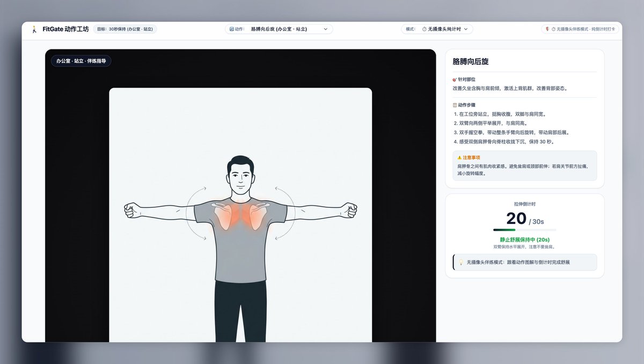Click the arm rotation exercise illustration
Viewport: 644px width, 364px height.
(x=240, y=215)
